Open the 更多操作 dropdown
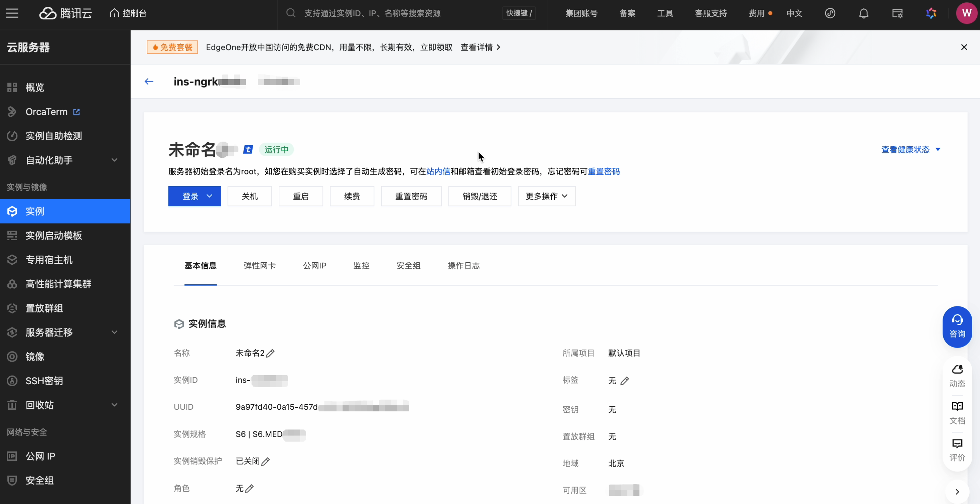980x504 pixels. coord(546,196)
